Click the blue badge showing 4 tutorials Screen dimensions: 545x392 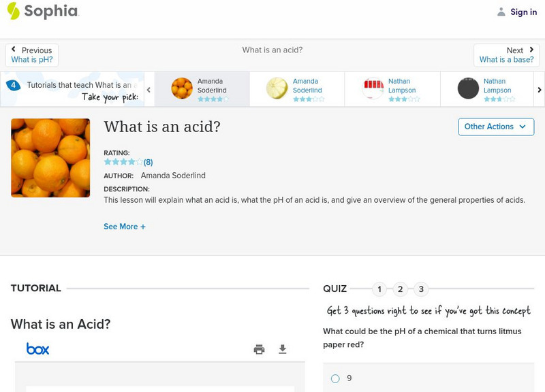pos(14,84)
